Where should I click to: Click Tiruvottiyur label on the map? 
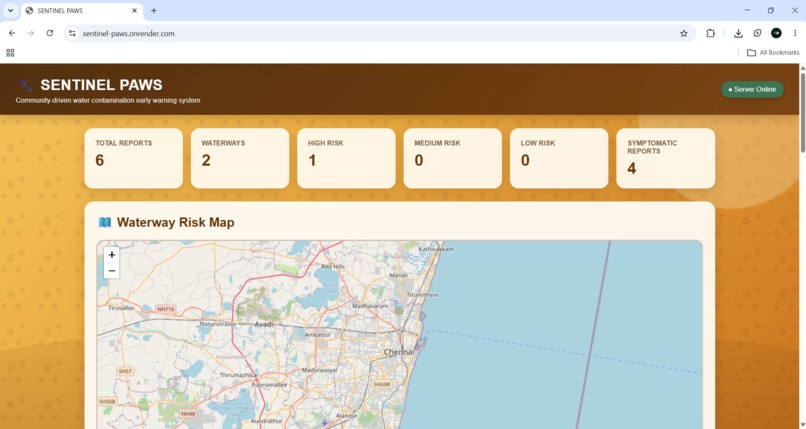point(423,295)
